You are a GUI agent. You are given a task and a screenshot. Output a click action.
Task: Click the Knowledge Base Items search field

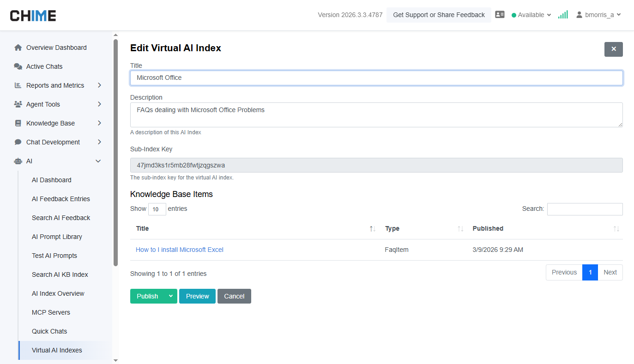(x=585, y=209)
